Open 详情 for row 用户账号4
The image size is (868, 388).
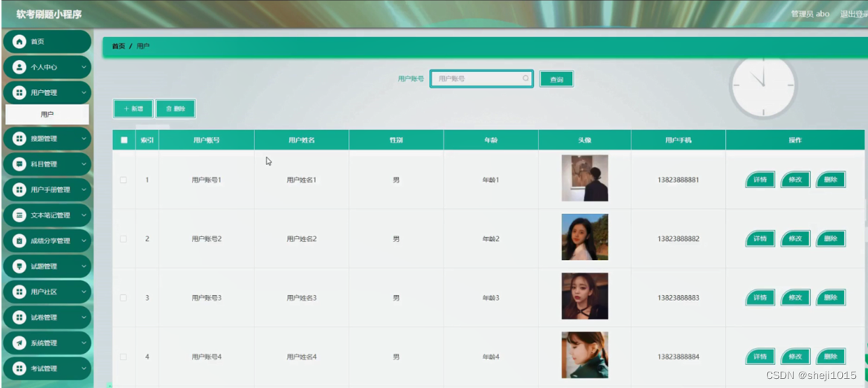(760, 357)
